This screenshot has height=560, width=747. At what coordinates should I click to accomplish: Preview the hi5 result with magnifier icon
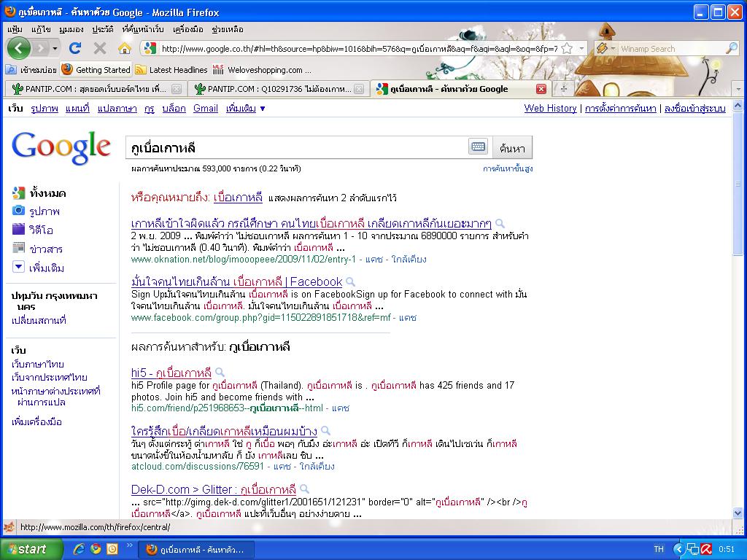point(220,373)
